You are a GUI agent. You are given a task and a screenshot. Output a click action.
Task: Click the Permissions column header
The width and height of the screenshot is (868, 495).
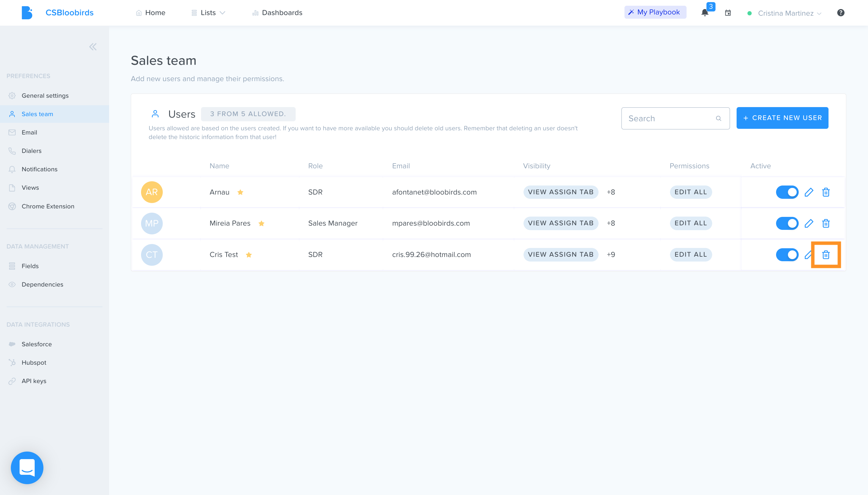(x=689, y=166)
